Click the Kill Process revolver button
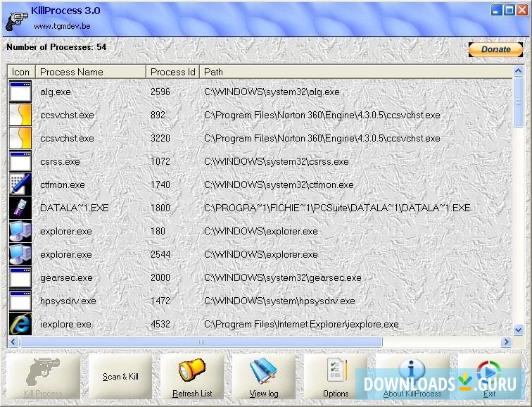The height and width of the screenshot is (407, 532). click(44, 377)
